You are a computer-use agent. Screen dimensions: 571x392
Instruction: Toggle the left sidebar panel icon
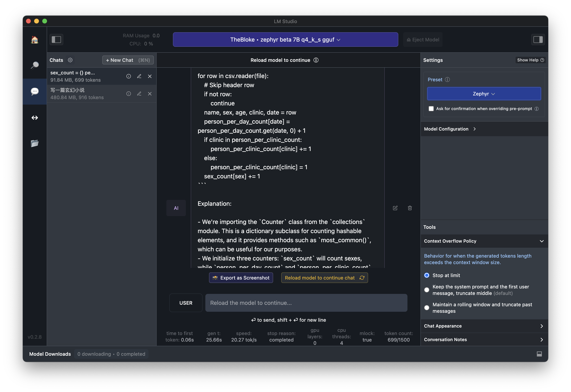pos(56,40)
